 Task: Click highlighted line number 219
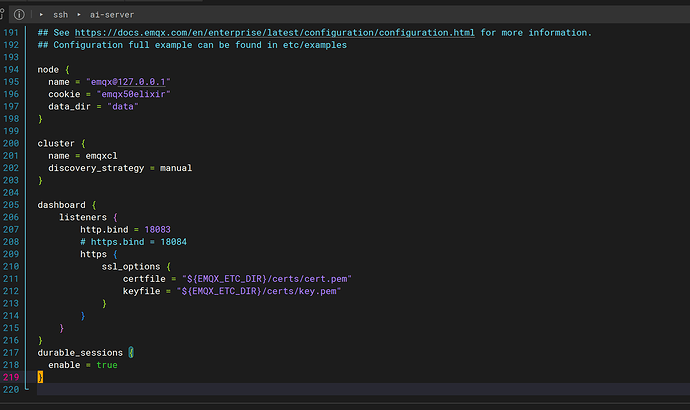(x=11, y=377)
